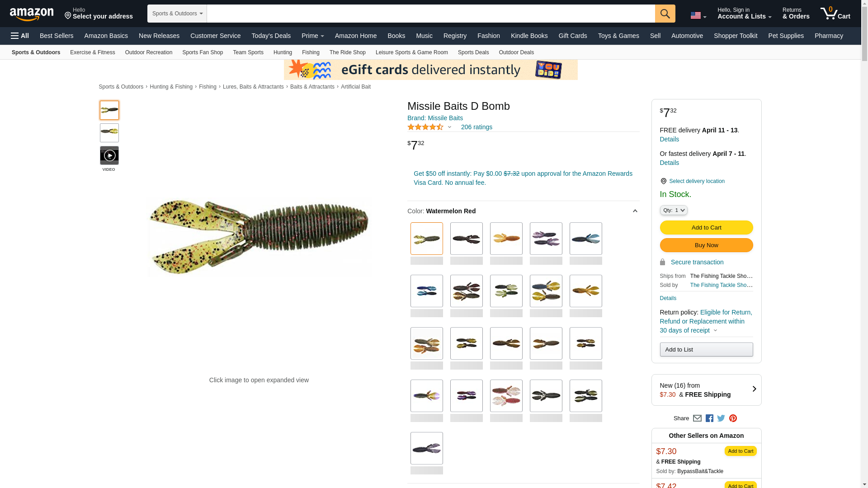
Task: Open the Qty quantity dropdown
Action: click(674, 210)
